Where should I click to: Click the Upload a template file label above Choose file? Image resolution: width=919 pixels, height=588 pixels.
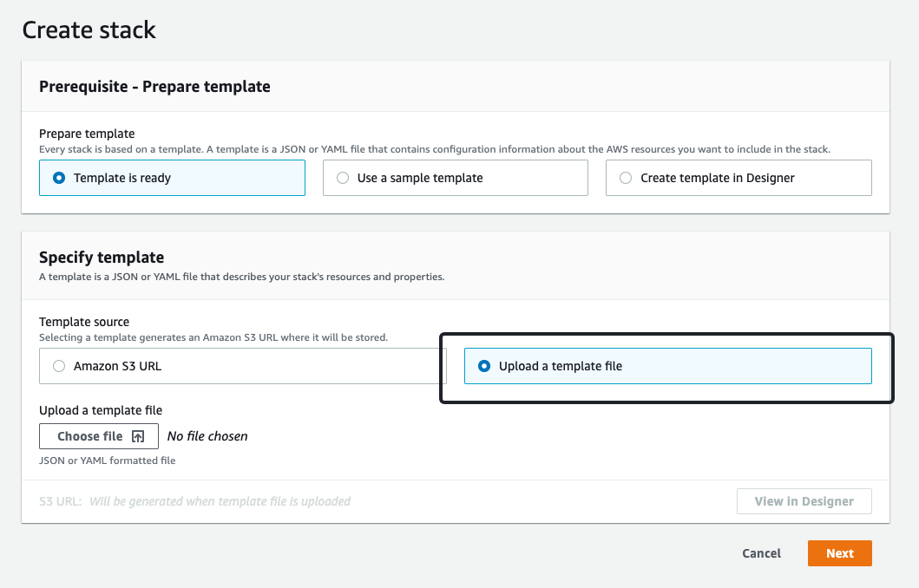[101, 410]
